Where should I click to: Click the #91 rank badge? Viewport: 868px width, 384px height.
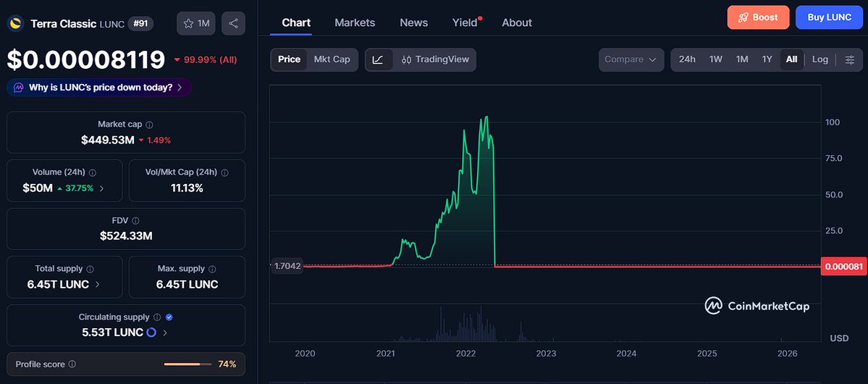pos(140,23)
